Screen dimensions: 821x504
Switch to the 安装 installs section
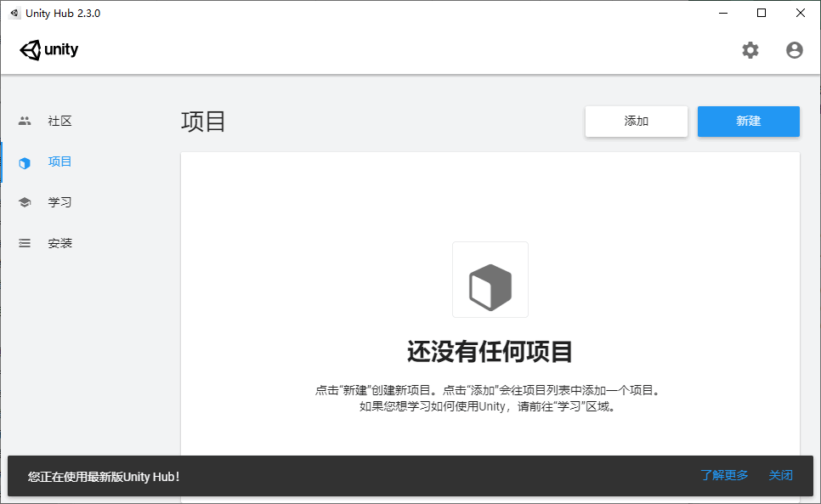(59, 243)
